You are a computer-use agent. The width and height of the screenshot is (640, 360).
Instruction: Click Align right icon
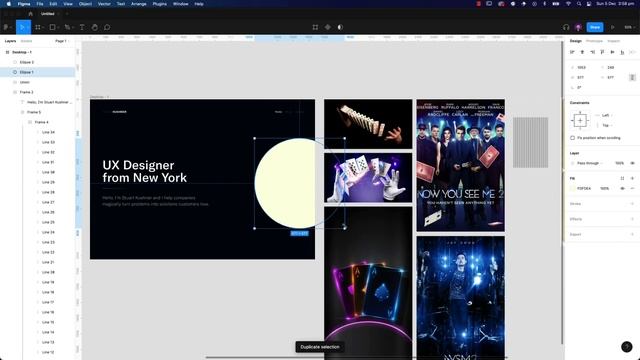click(592, 52)
